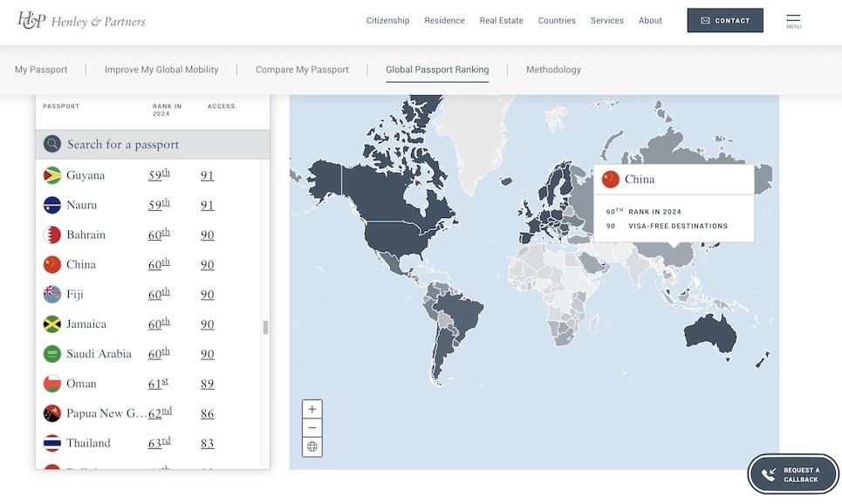Open the Methodology tab
Viewport: 842px width, 504px height.
click(554, 69)
